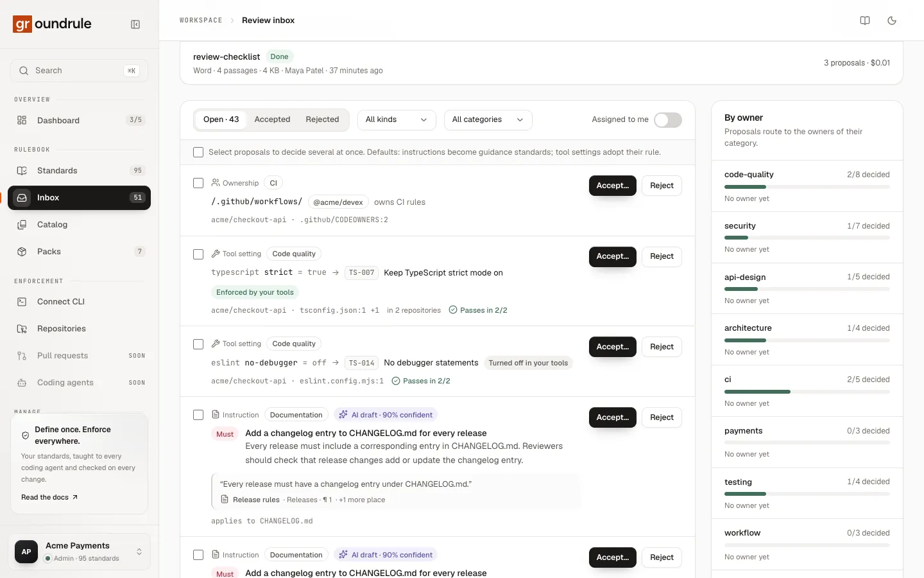The image size is (924, 578).
Task: Click the wrench icon on eslint no-debugger row
Action: click(216, 344)
